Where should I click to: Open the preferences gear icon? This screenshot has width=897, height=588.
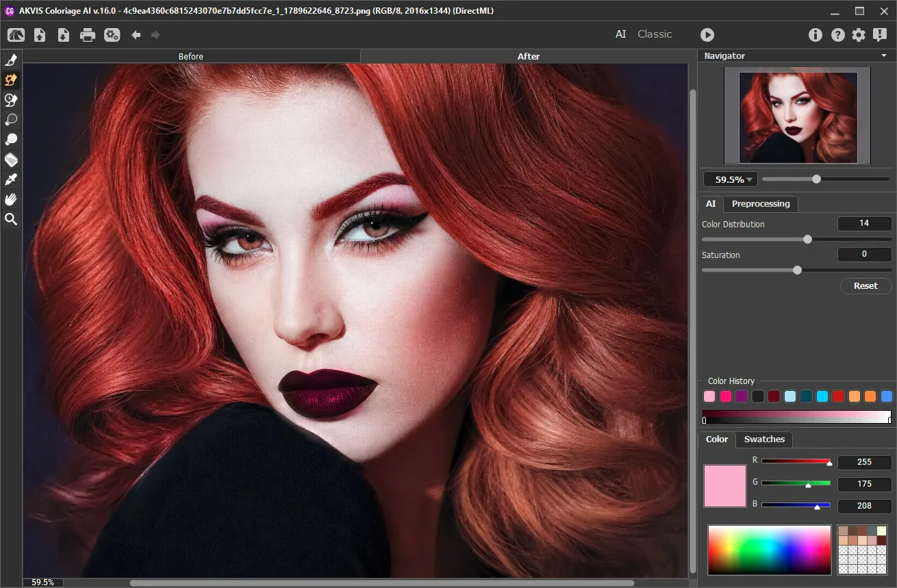pos(859,35)
